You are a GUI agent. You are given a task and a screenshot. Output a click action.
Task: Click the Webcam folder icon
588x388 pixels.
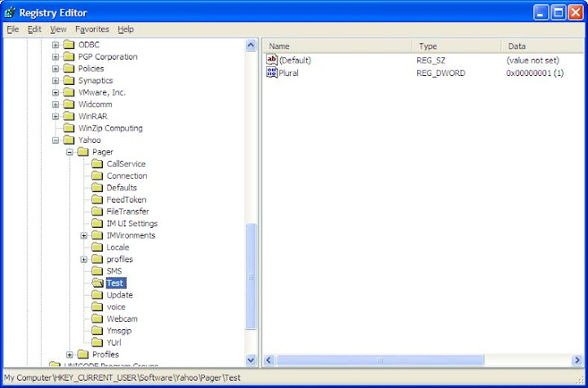tap(97, 319)
